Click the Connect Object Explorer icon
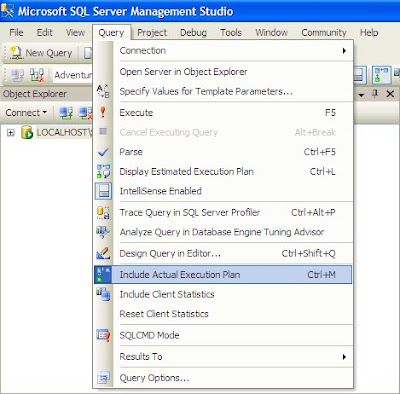Image resolution: width=400 pixels, height=394 pixels. (66, 113)
